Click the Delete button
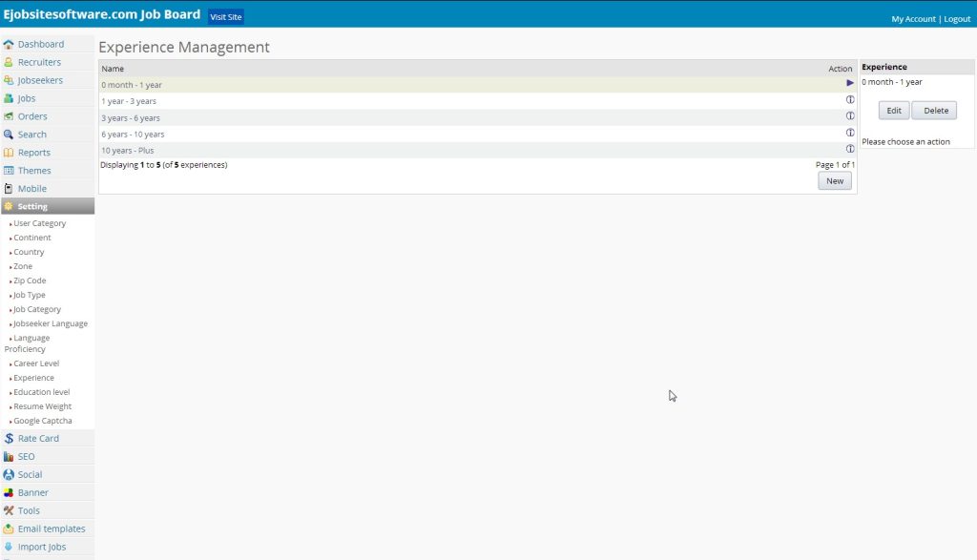This screenshot has width=977, height=560. click(x=935, y=111)
